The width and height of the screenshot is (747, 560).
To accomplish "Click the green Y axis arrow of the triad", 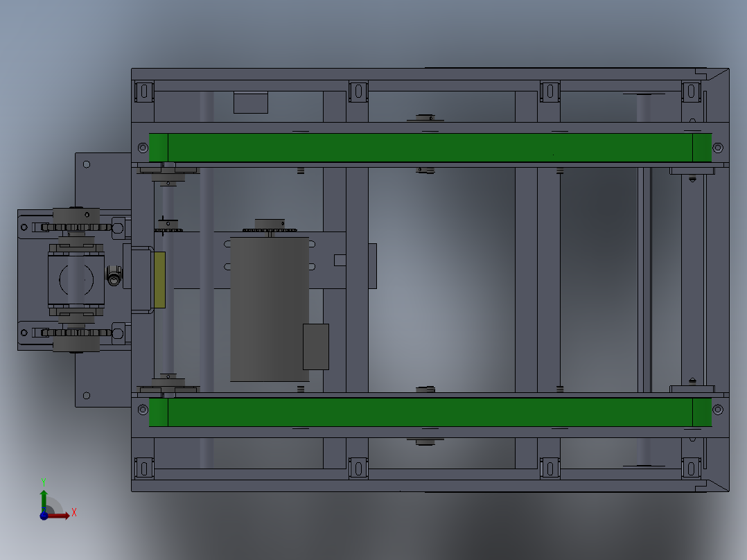I will point(44,500).
